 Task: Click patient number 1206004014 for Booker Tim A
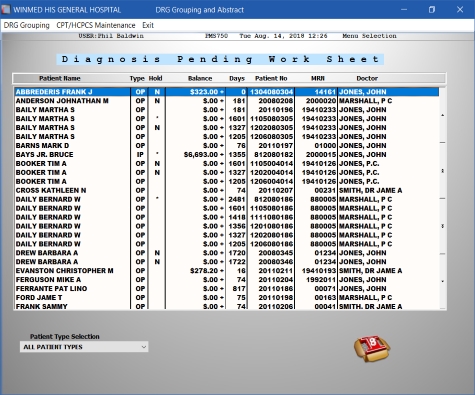coord(271,182)
